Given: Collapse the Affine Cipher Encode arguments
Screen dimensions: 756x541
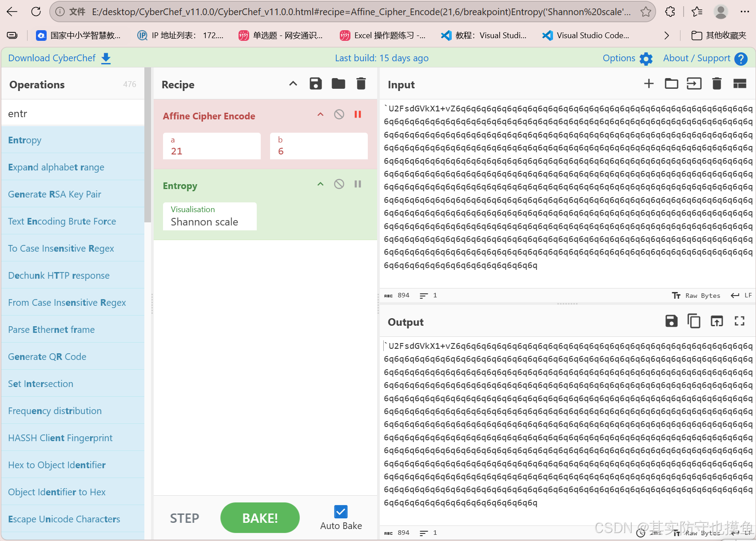Looking at the screenshot, I should 320,115.
